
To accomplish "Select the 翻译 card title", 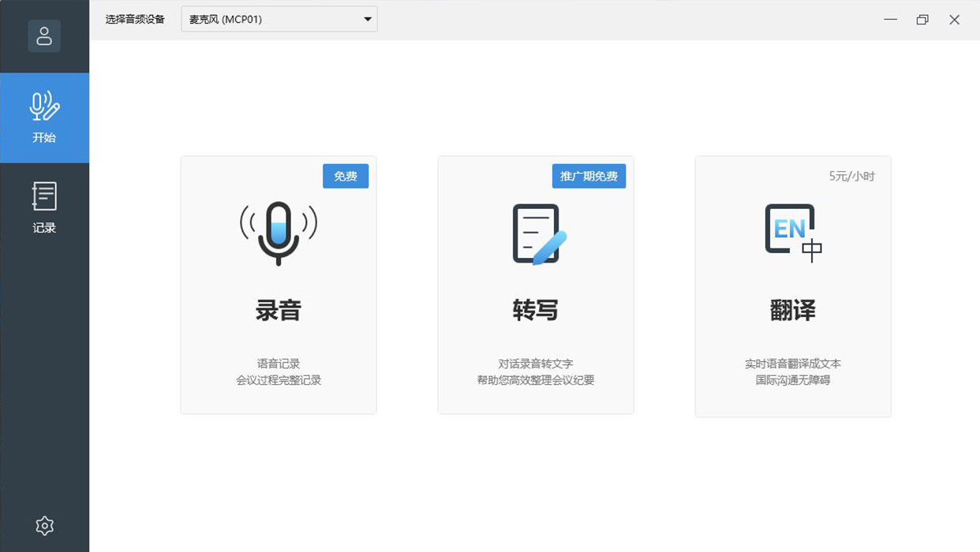I will click(x=793, y=311).
